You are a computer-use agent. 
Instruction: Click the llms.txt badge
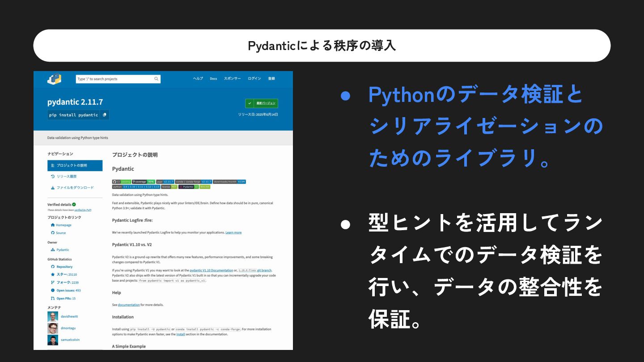205,187
